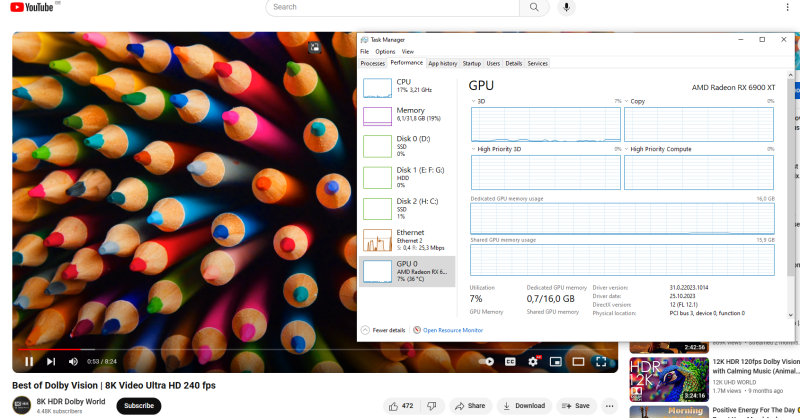Viewport: 800px width, 418px height.
Task: Pause the YouTube video
Action: click(29, 361)
